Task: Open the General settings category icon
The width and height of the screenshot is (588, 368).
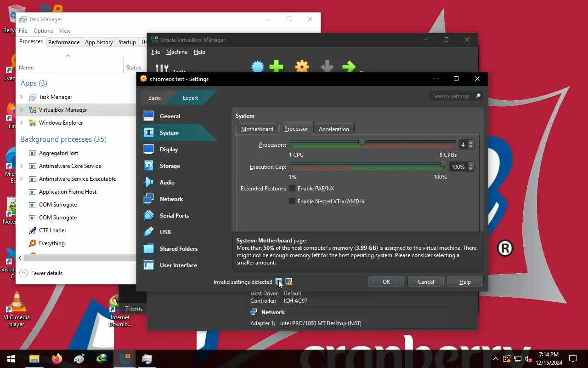Action: tap(148, 116)
